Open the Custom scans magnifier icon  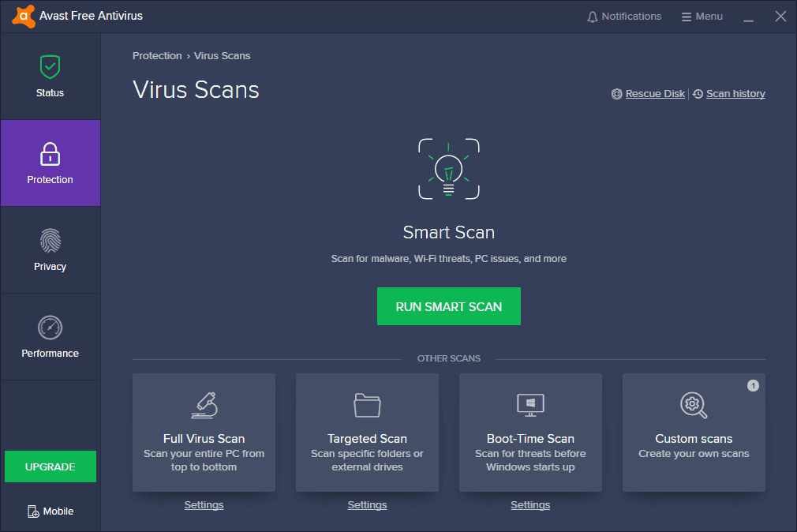693,405
